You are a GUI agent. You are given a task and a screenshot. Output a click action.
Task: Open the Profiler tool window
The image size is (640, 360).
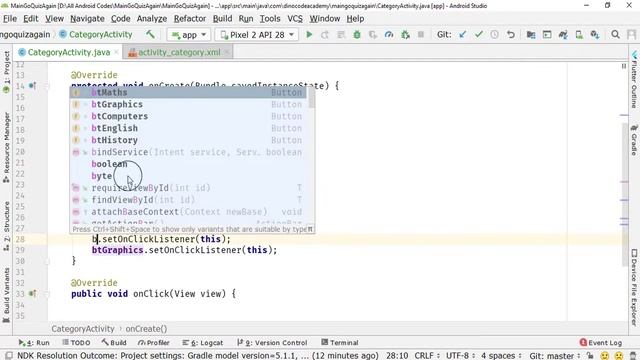[154, 343]
